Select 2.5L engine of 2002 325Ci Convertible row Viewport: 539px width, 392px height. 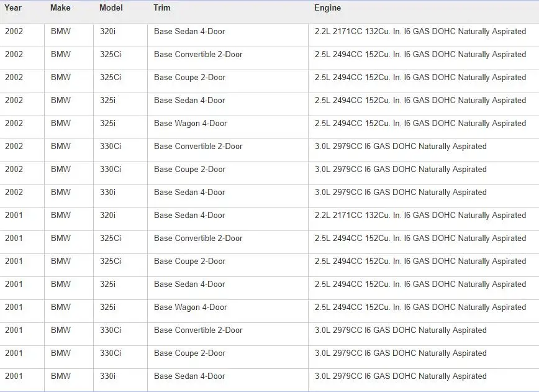[420, 55]
